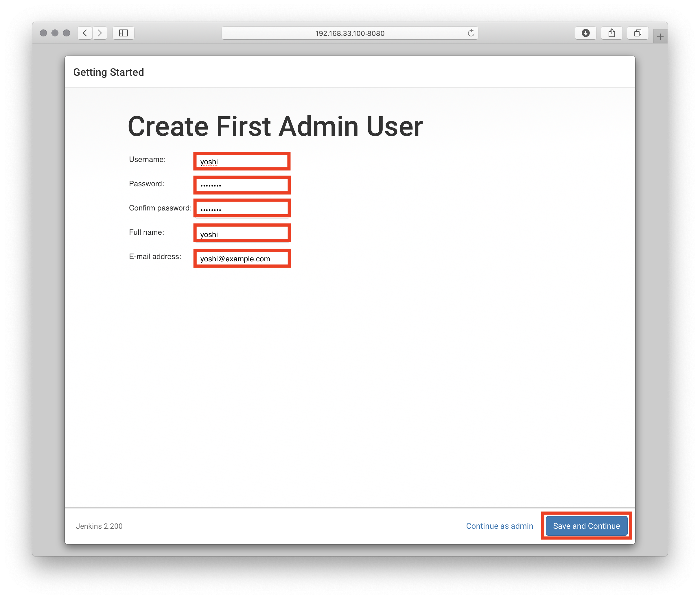Open the Share icon in toolbar
The height and width of the screenshot is (599, 700).
[x=611, y=33]
